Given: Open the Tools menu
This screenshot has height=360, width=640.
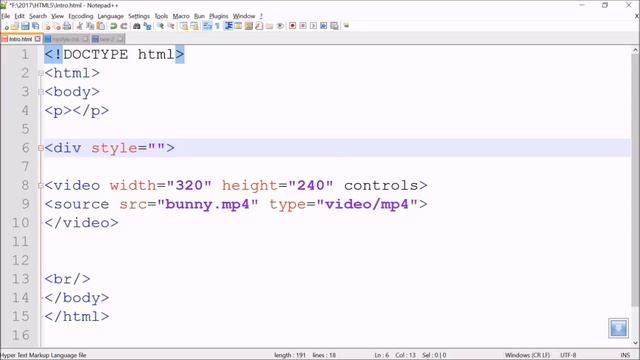Looking at the screenshot, I should click(161, 16).
